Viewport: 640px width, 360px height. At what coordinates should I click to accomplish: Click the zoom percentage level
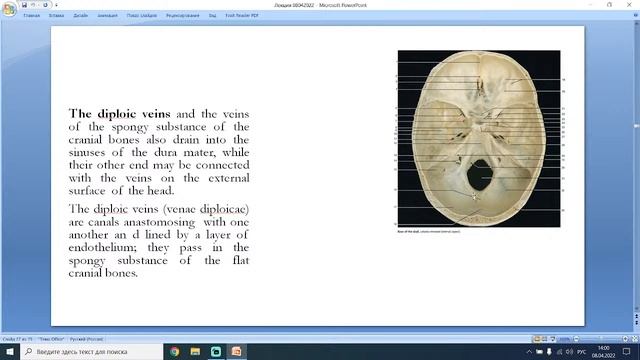tap(564, 339)
